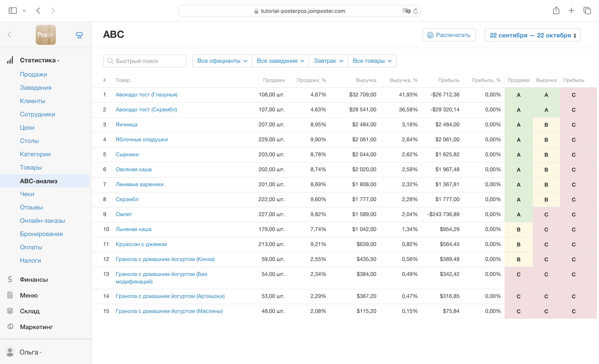
Task: Open the 'Завтрак' category filter dropdown
Action: [x=328, y=61]
